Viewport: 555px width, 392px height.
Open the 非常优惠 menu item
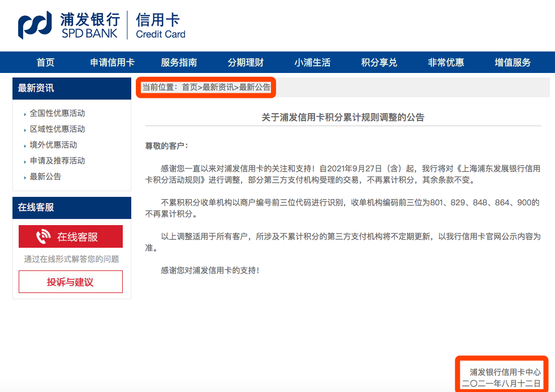click(446, 63)
